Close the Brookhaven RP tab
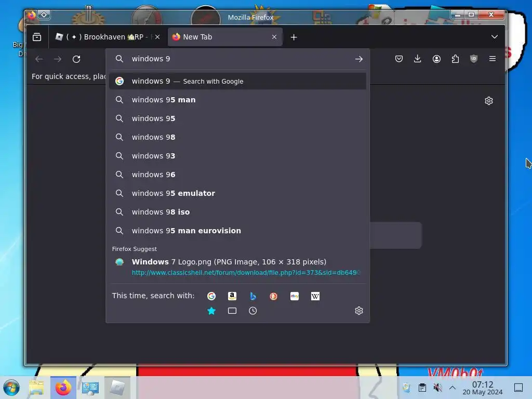The width and height of the screenshot is (532, 399). click(157, 37)
